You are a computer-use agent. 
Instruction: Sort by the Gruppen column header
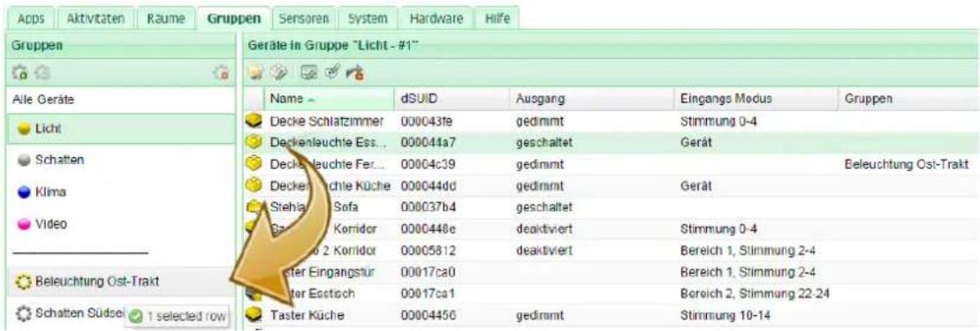pos(908,99)
